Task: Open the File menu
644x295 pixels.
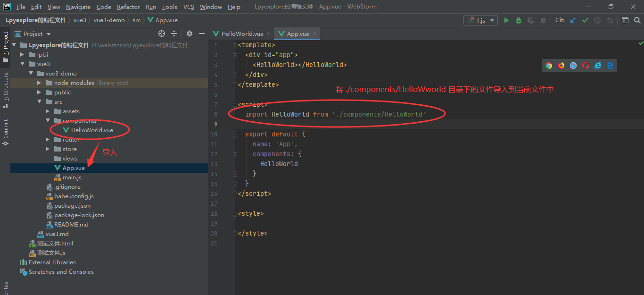Action: point(21,7)
